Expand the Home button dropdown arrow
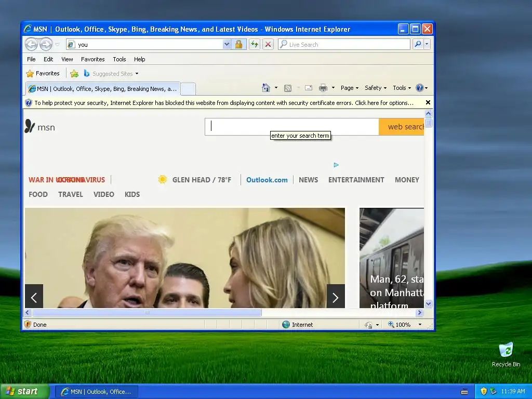Screen dimensions: 532x399 (x=276, y=88)
